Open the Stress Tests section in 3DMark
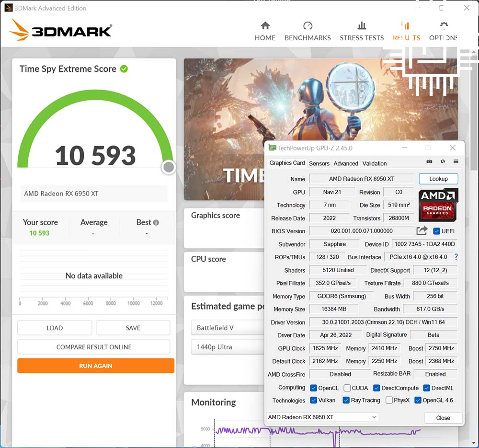This screenshot has height=448, width=479. pos(362,31)
